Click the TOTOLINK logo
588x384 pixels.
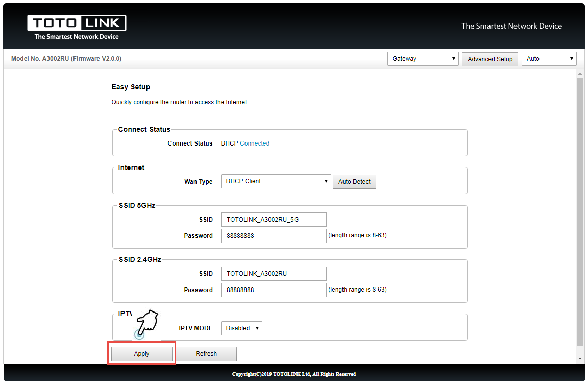click(x=77, y=27)
